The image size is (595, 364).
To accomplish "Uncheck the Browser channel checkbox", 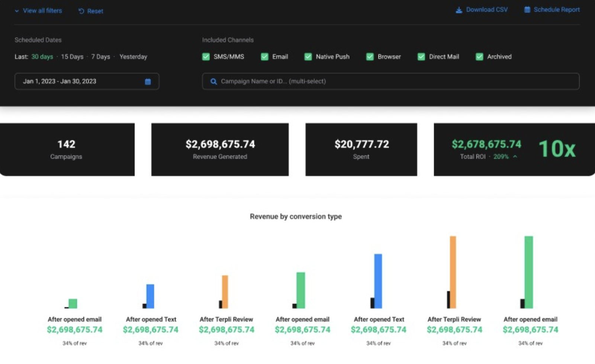I will 370,57.
